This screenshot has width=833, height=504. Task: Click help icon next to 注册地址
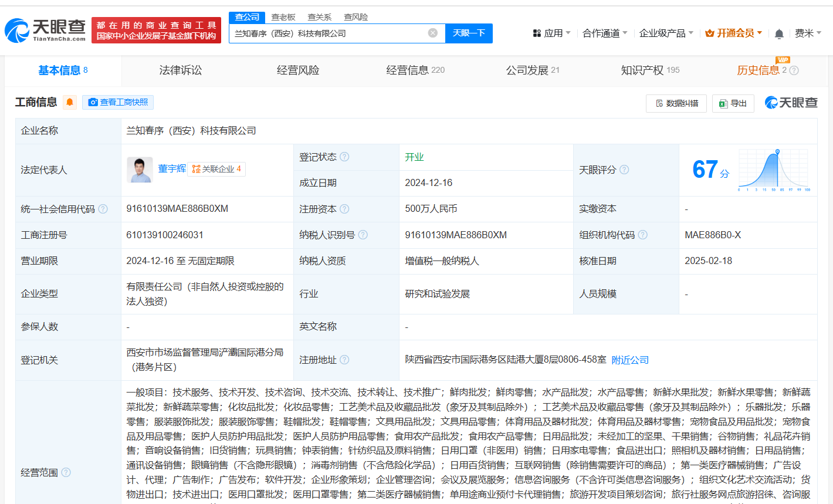(344, 360)
